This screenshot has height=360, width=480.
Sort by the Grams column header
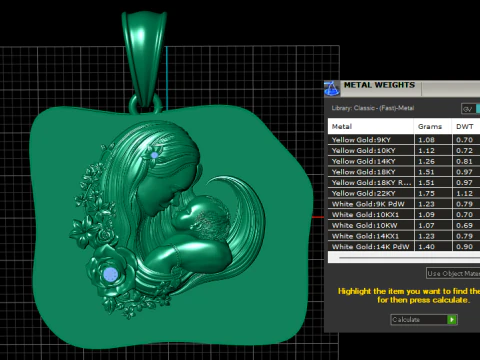coord(433,126)
